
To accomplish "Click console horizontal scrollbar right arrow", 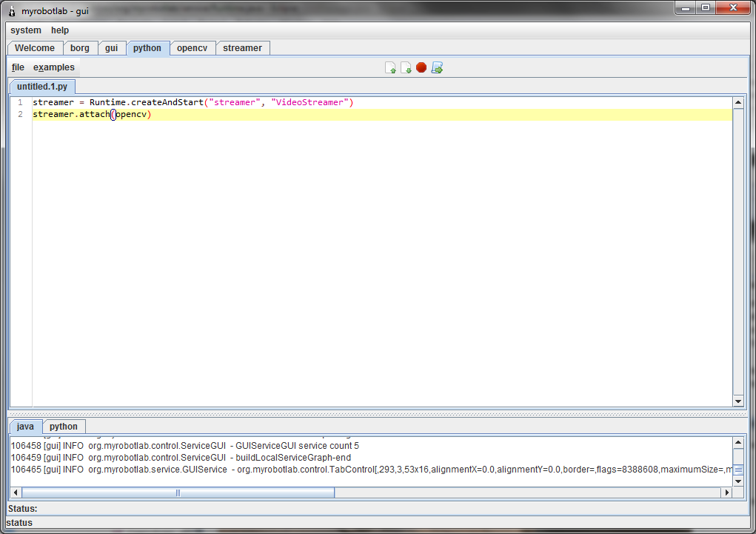I will [x=727, y=493].
